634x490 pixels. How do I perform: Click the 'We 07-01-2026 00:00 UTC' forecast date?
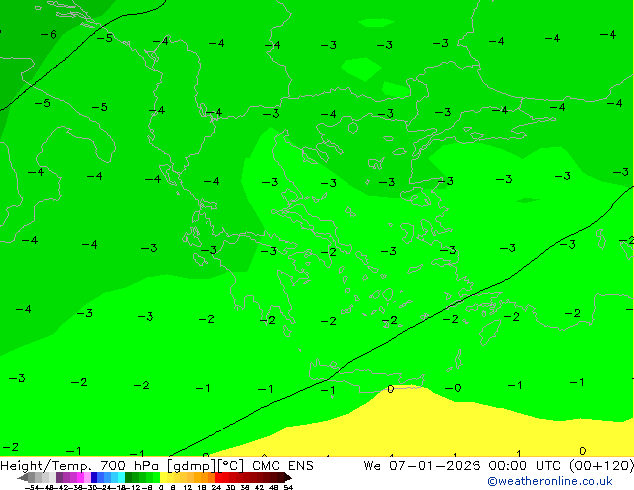click(x=462, y=466)
